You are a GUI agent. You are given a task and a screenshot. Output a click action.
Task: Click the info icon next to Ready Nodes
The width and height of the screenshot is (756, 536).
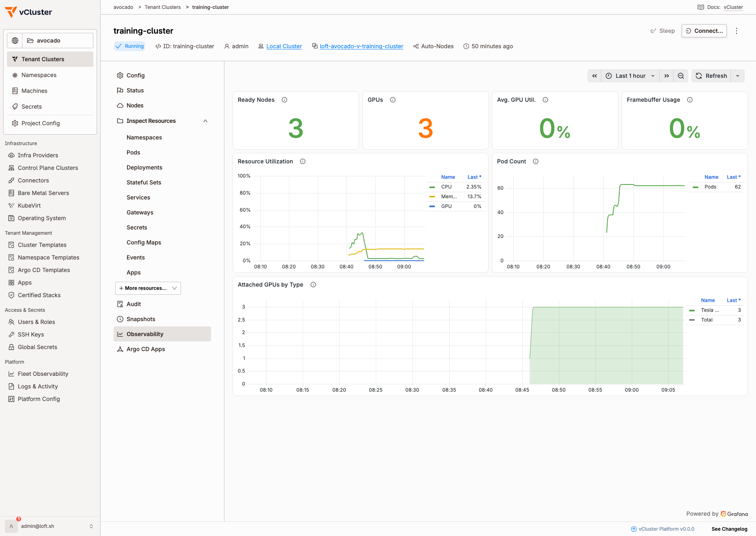pyautogui.click(x=284, y=100)
